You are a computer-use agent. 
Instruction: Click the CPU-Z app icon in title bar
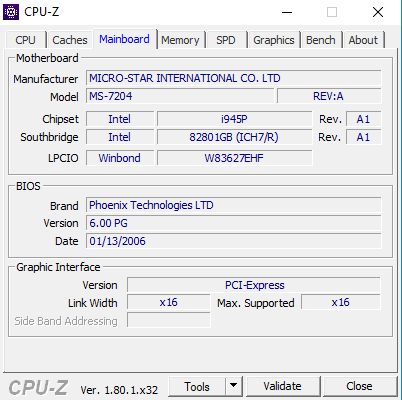[11, 12]
